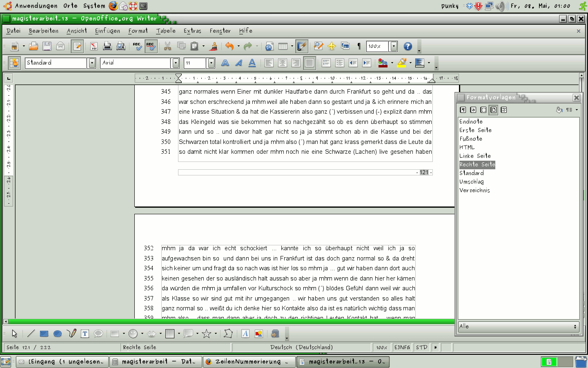Open the Navigator star icon

coord(332,47)
